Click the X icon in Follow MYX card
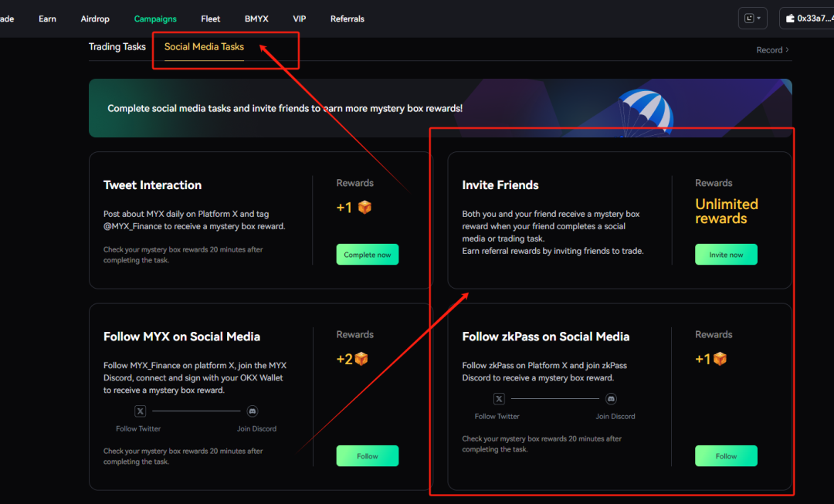 [141, 411]
